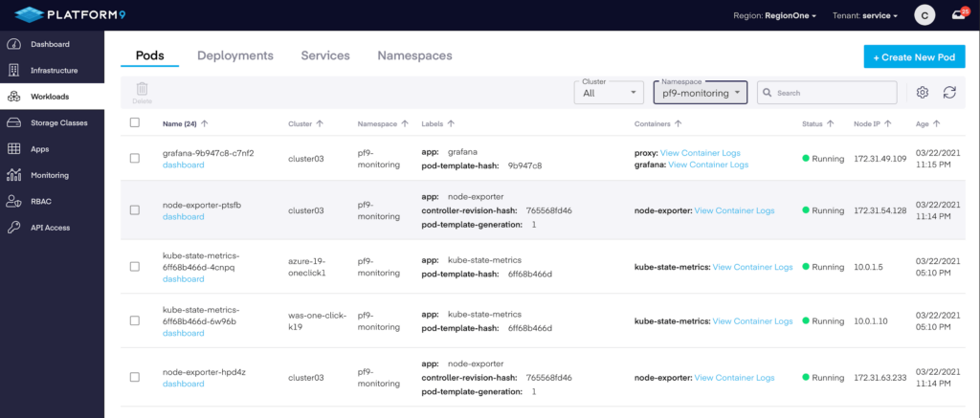The height and width of the screenshot is (418, 980).
Task: Open table settings gear icon
Action: point(922,93)
